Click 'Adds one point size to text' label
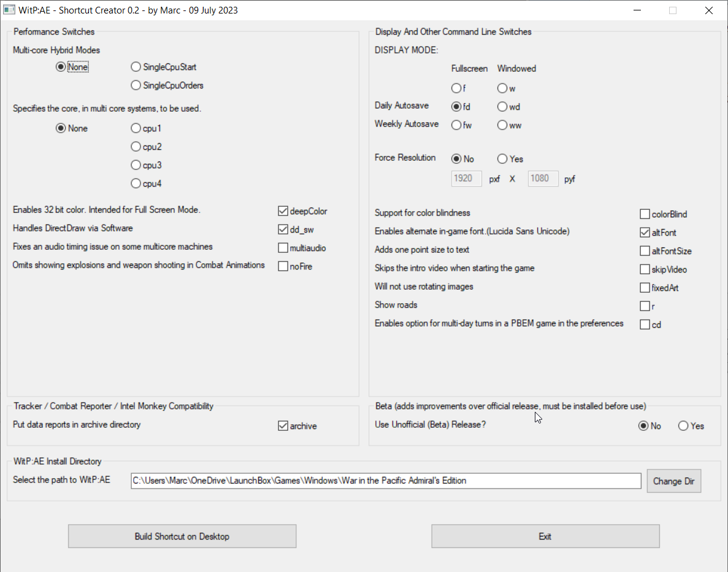 (422, 250)
